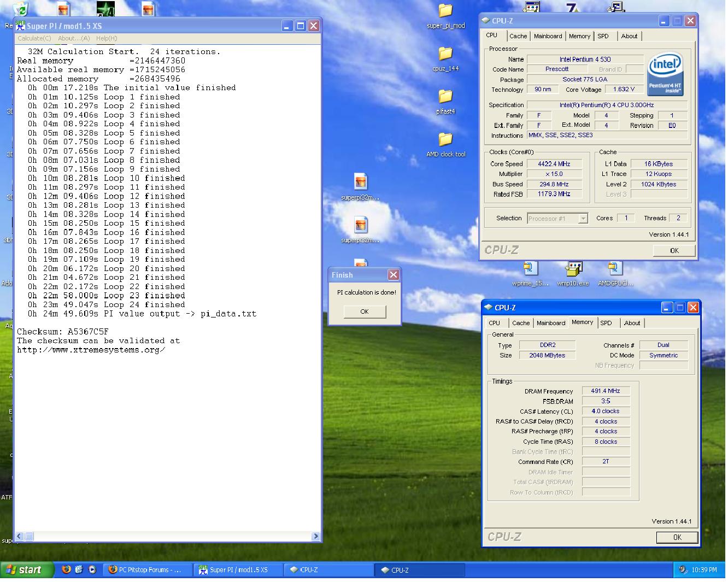Click Super PI horizontal scrollbar right arrow
Screen dimensions: 728x582
315,537
